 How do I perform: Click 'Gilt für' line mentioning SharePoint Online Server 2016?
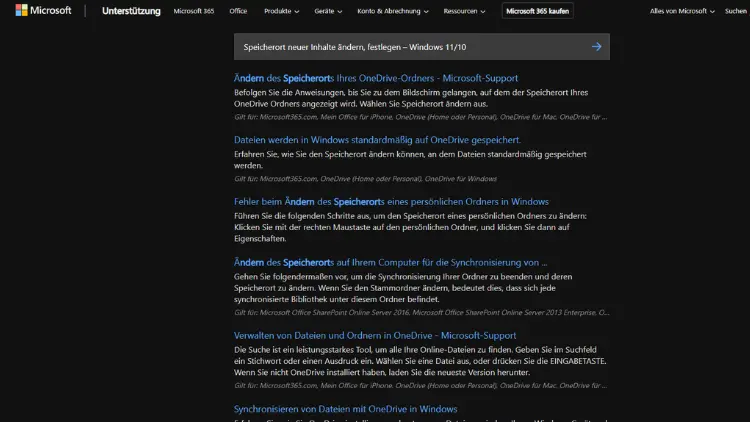(x=421, y=312)
